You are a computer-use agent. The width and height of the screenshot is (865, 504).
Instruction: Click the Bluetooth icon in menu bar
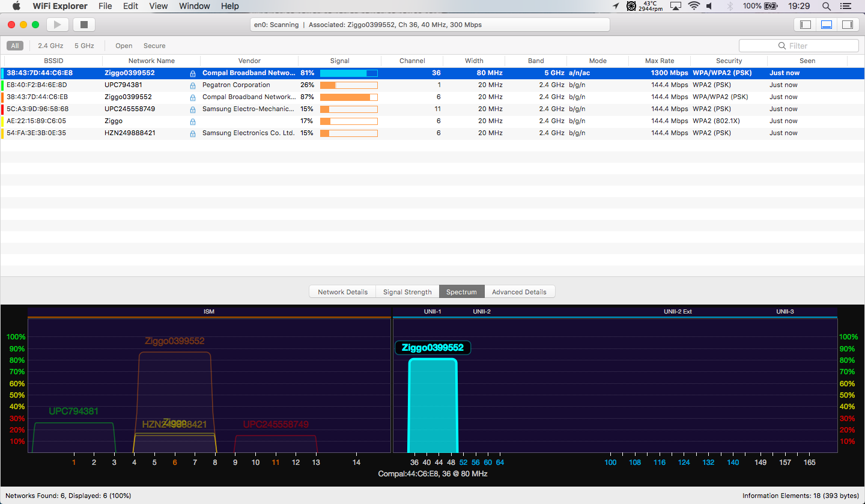pos(730,6)
